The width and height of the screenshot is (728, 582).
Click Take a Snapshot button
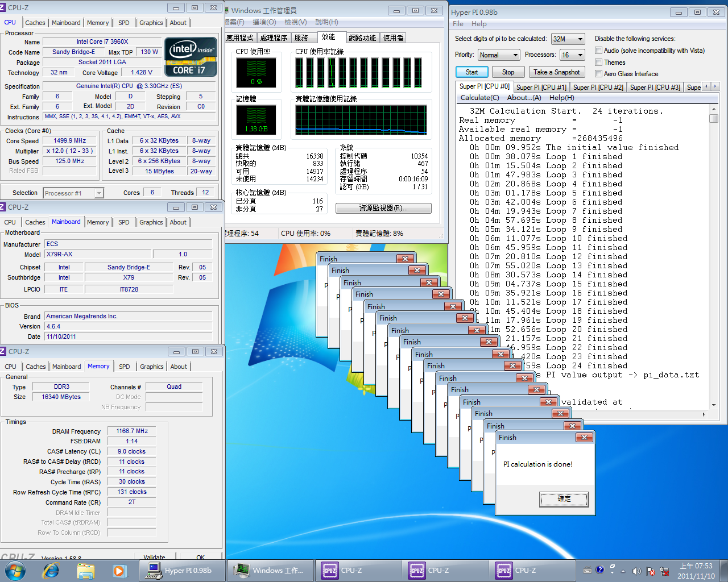[557, 72]
